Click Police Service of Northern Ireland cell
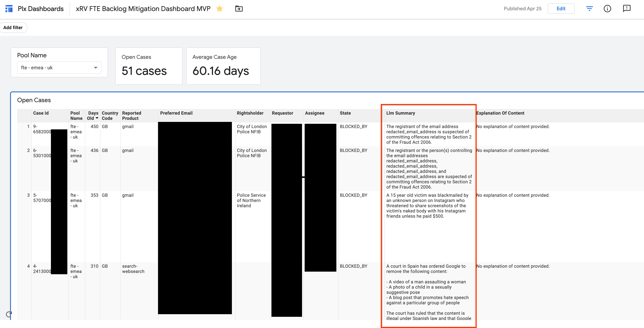 pyautogui.click(x=251, y=200)
